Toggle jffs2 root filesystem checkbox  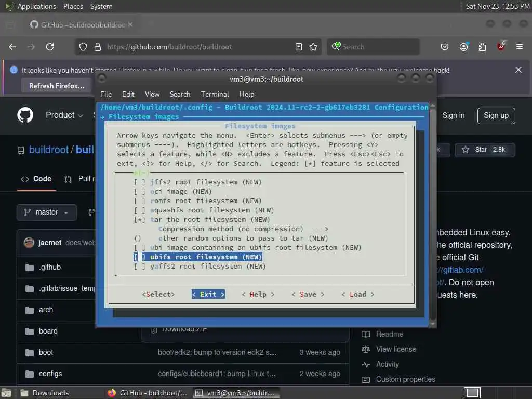[139, 182]
